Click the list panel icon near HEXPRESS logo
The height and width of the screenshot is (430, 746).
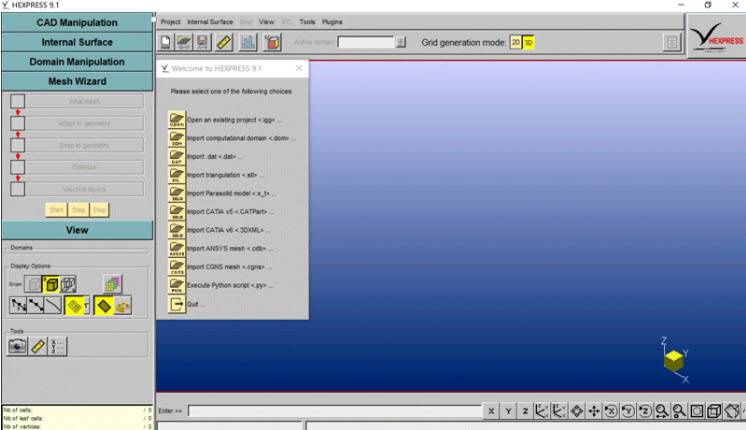click(x=671, y=42)
